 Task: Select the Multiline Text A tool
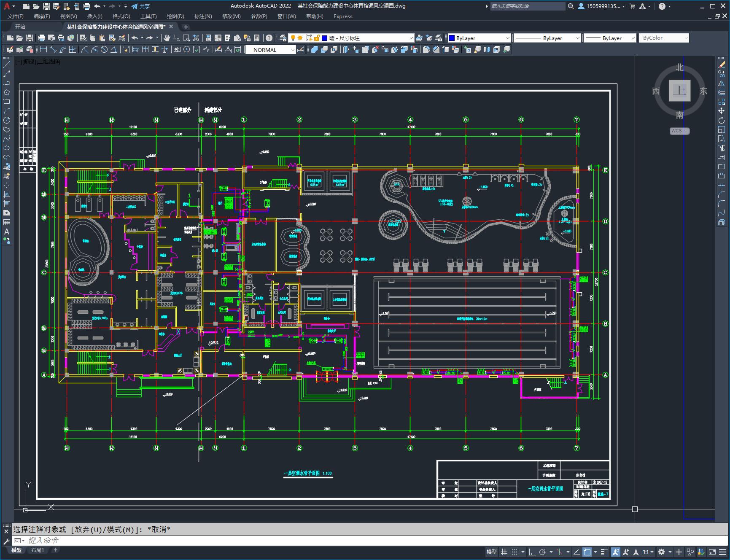7,232
